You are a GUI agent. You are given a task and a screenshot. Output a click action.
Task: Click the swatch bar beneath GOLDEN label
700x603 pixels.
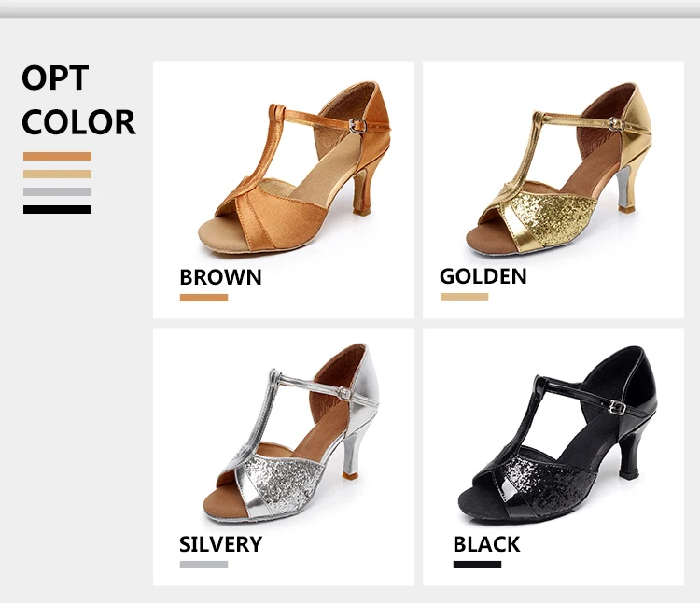click(464, 297)
